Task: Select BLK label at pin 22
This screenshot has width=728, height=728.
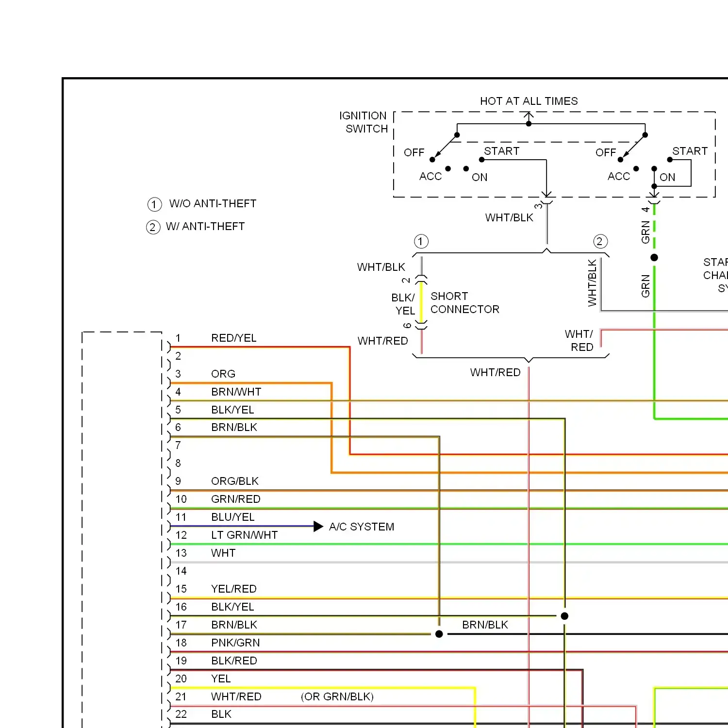Action: pyautogui.click(x=221, y=714)
